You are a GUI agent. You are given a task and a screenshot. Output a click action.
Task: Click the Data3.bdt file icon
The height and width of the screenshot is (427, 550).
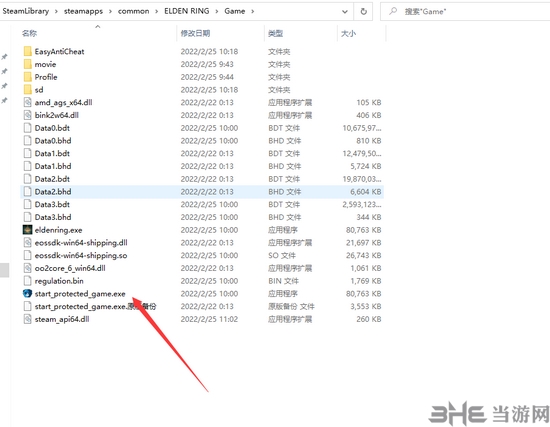click(x=28, y=204)
